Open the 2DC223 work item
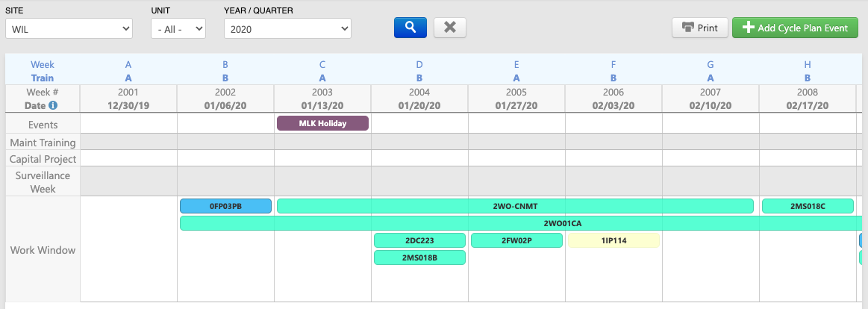This screenshot has height=309, width=868. pos(419,240)
